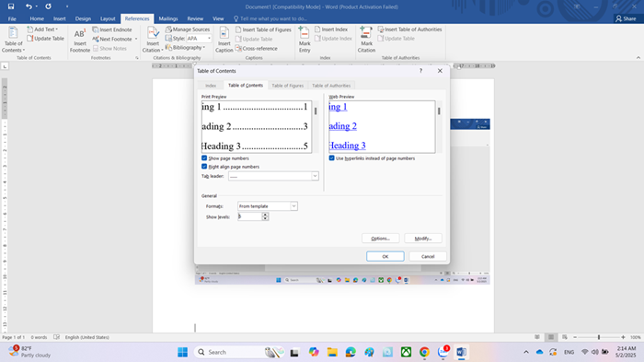Switch to Web Layout view icon
Viewport: 644px width, 362px height.
click(565, 337)
